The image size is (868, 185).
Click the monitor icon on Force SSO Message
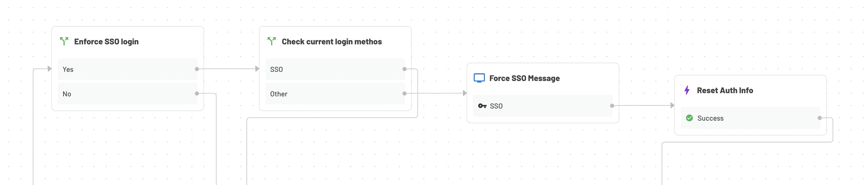pos(479,78)
